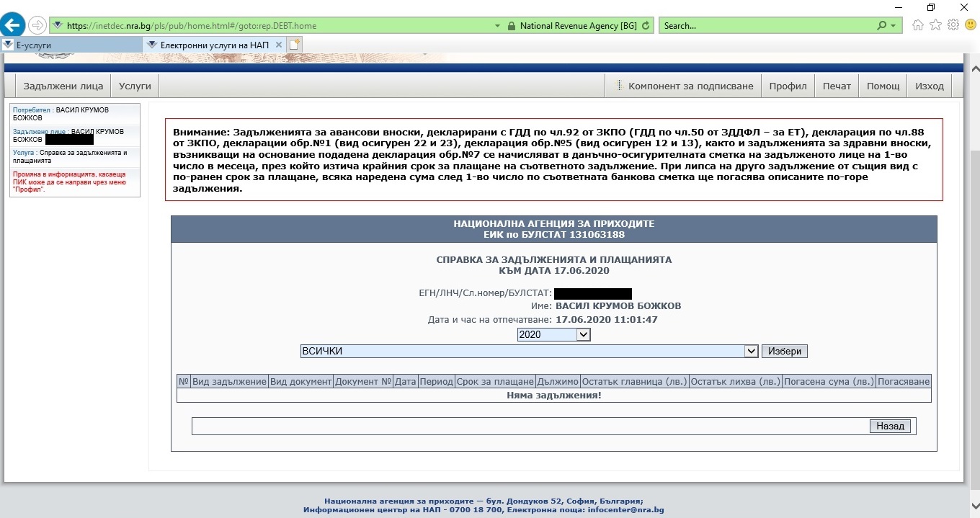Click the Печат menu item
Screen dimensions: 980x518
point(837,86)
